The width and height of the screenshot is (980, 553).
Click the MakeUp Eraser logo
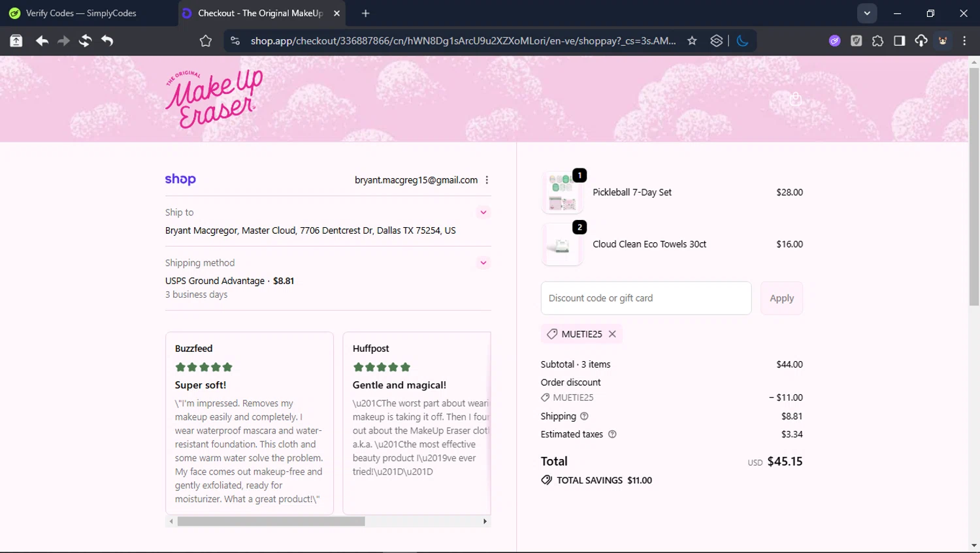(214, 99)
